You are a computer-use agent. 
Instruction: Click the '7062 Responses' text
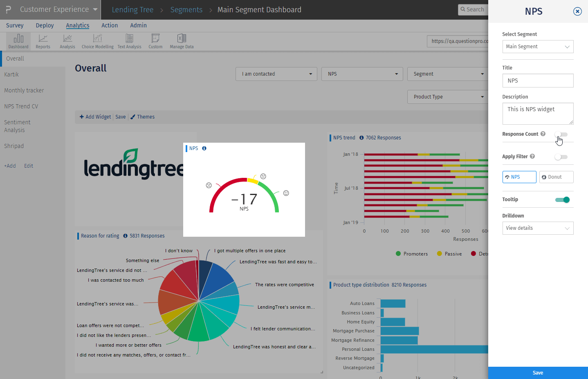click(384, 138)
